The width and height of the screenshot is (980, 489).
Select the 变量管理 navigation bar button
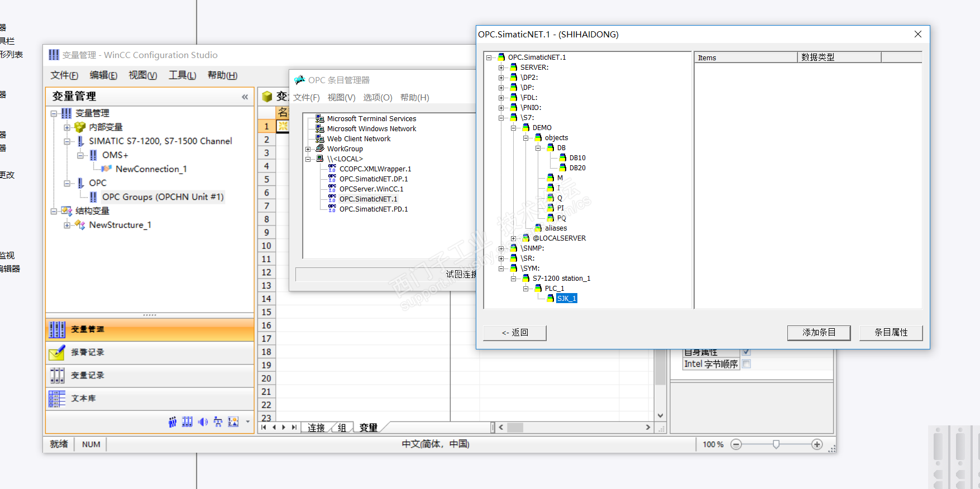tap(150, 330)
